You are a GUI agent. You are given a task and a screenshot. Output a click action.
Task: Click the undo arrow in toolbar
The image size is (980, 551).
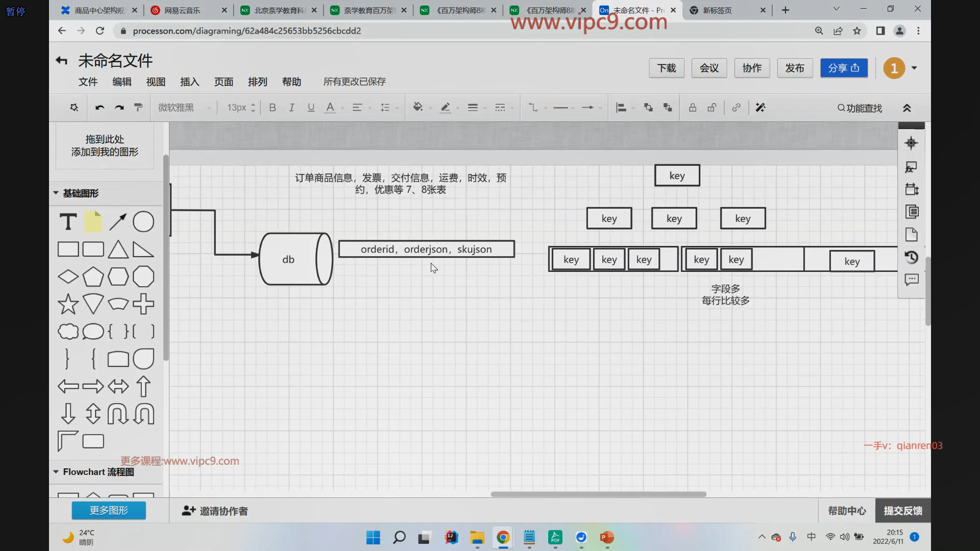pos(100,108)
